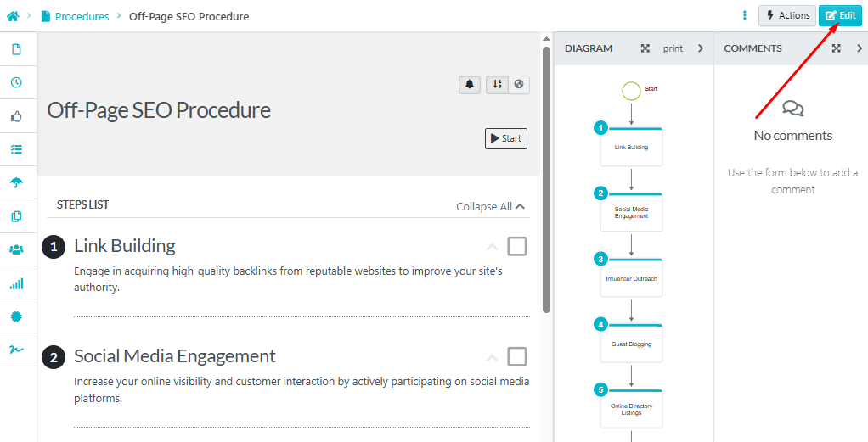Click diagram badge number 5
The image size is (868, 442).
coord(600,389)
